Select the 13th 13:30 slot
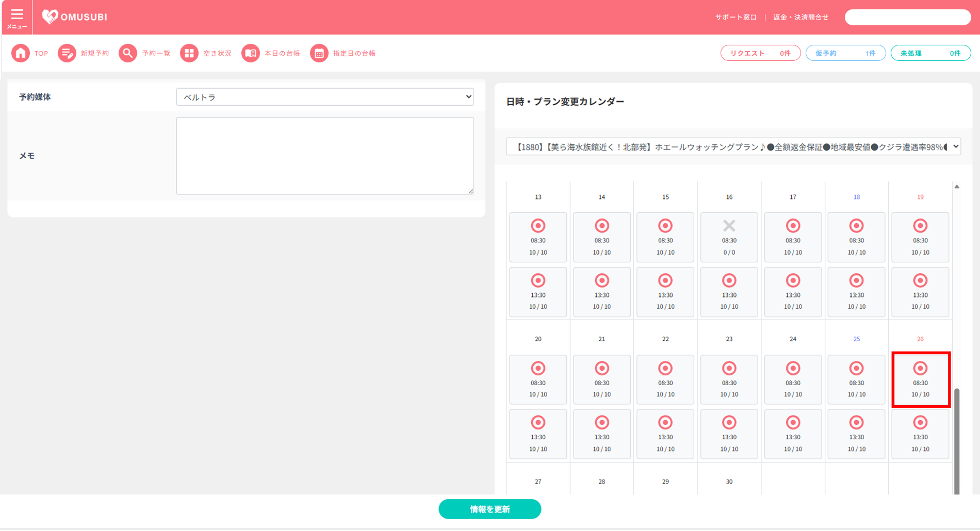This screenshot has height=531, width=980. tap(538, 292)
